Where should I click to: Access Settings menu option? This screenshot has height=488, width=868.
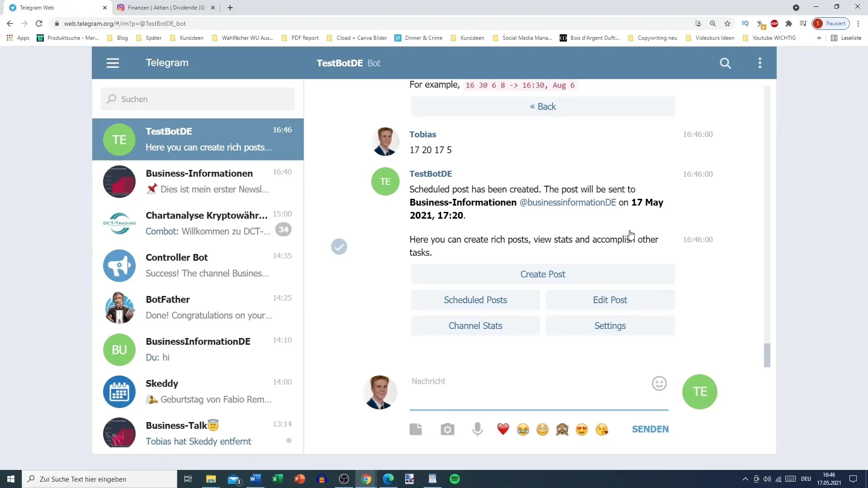click(x=610, y=325)
